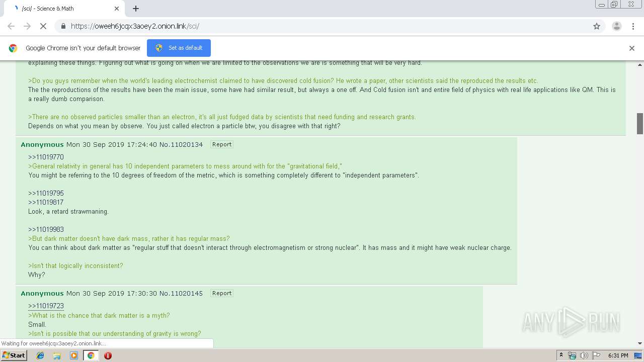Click the Anonymous name on post 11020134
The image size is (644, 362).
coord(42,145)
